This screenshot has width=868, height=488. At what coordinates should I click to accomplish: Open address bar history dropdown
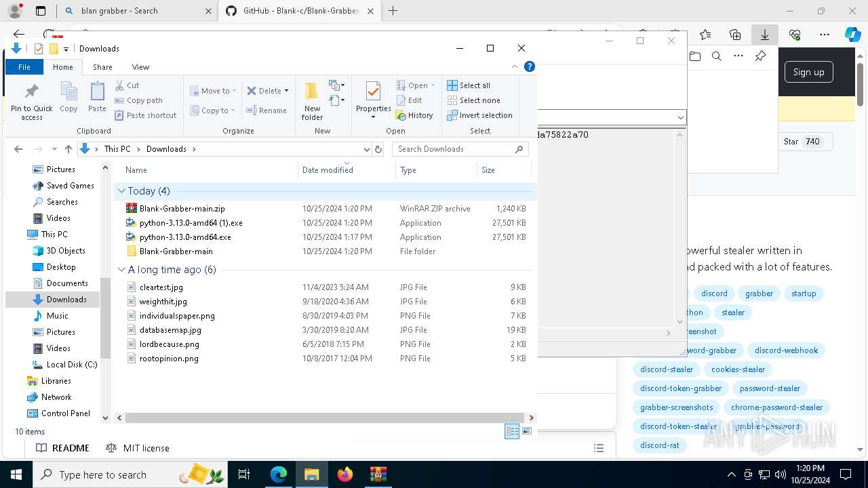pos(366,149)
